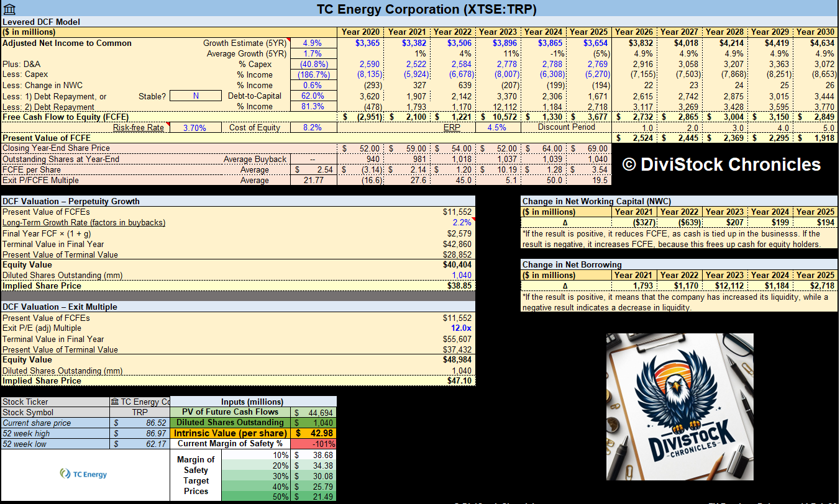
Task: Select the NWC change Year 2021 ($327) cell
Action: point(634,222)
